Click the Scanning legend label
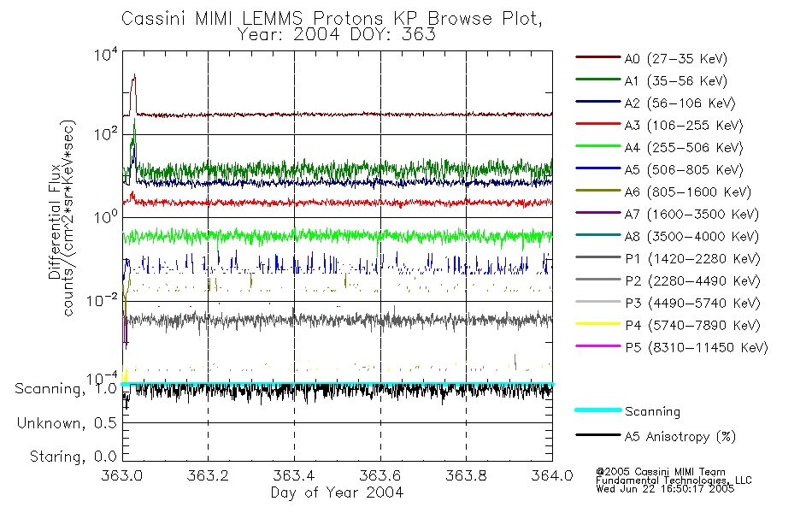812x513 pixels. click(652, 412)
